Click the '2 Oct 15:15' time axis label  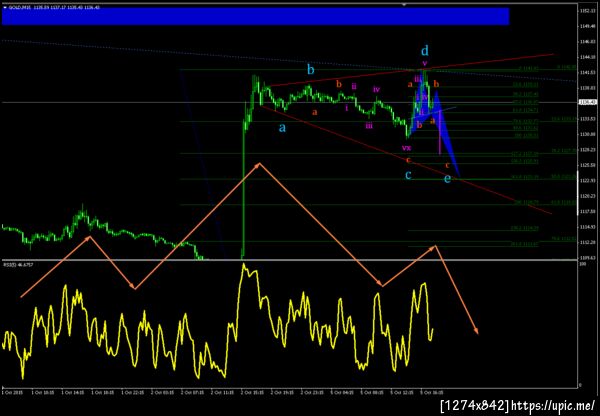click(x=251, y=393)
